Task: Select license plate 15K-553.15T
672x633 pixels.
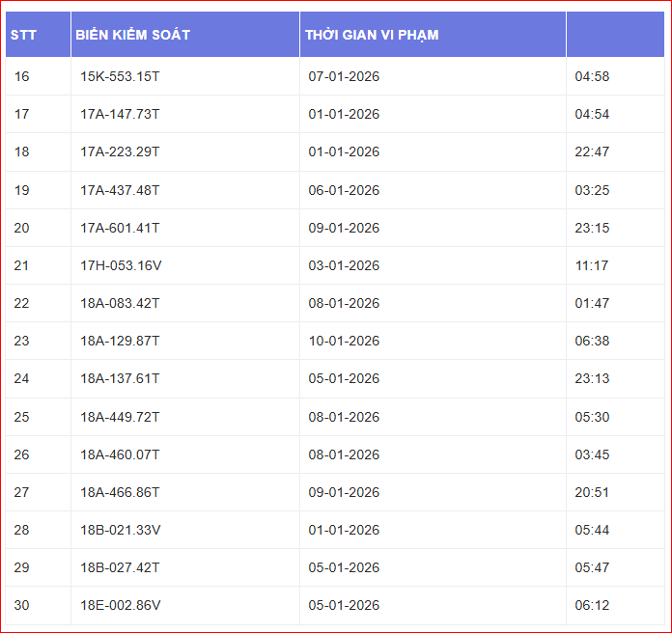Action: (120, 76)
